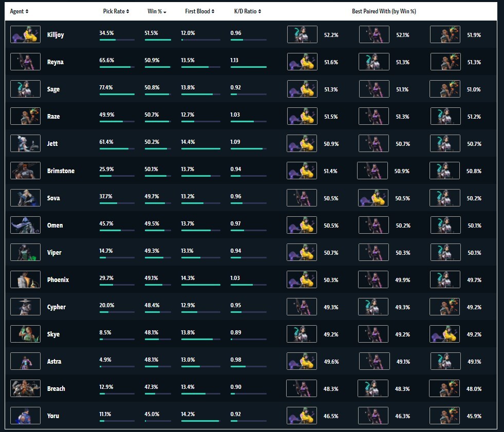Open the Brimstone agent name link

(61, 171)
